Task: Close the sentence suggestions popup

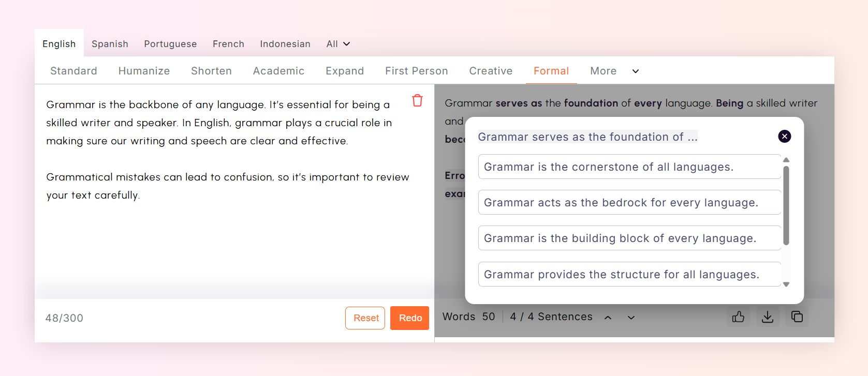Action: click(785, 136)
